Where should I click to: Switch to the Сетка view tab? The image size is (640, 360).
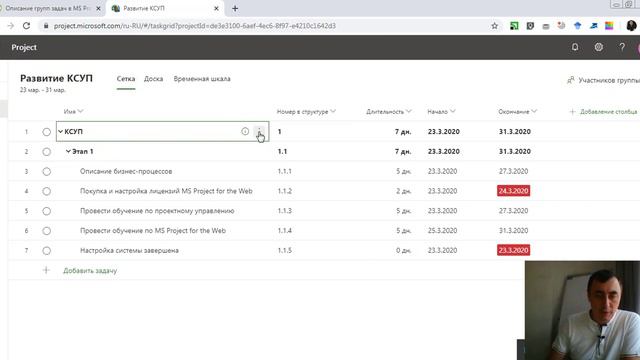pyautogui.click(x=126, y=79)
